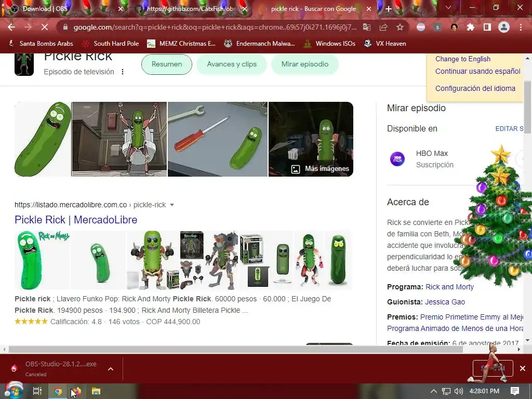Screen dimensions: 532x399
Task: Open more options next to Episodio de televisión
Action: (x=123, y=72)
